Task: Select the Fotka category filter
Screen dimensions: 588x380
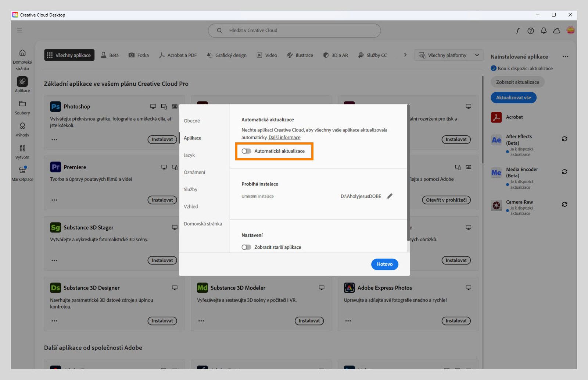Action: coord(139,55)
